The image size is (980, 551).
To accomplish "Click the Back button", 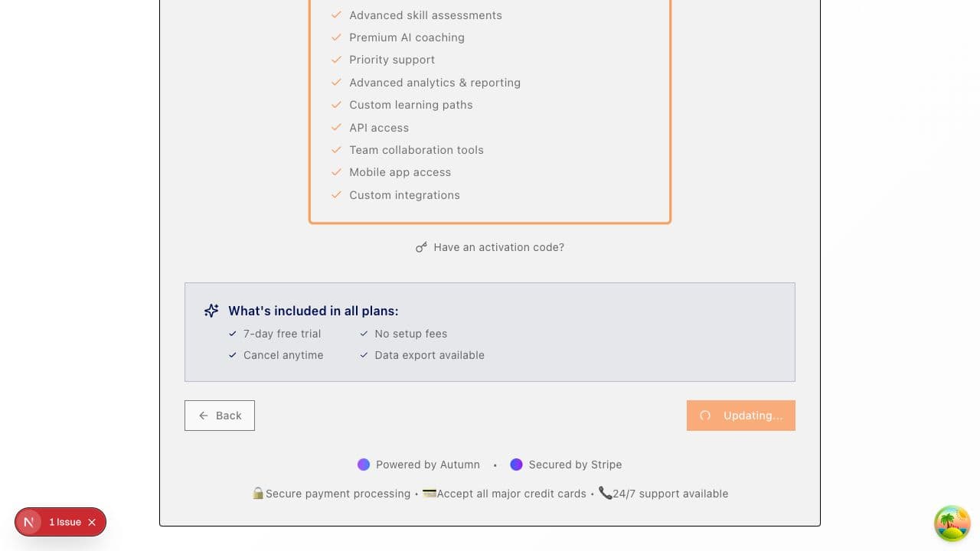I will pyautogui.click(x=220, y=416).
